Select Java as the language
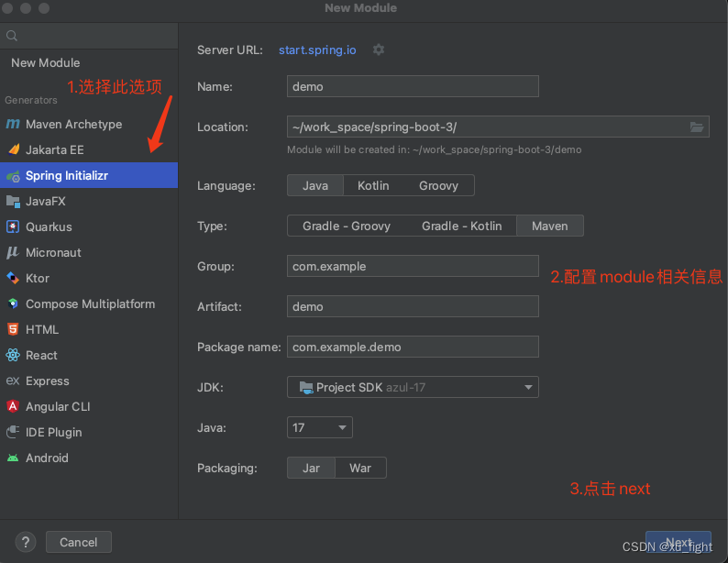728x563 pixels. 315,185
